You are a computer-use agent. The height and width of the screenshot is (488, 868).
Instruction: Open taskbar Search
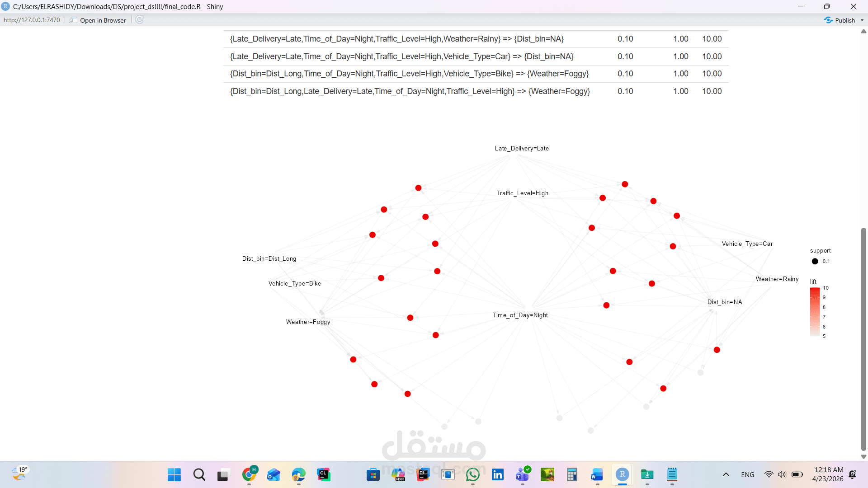[199, 474]
